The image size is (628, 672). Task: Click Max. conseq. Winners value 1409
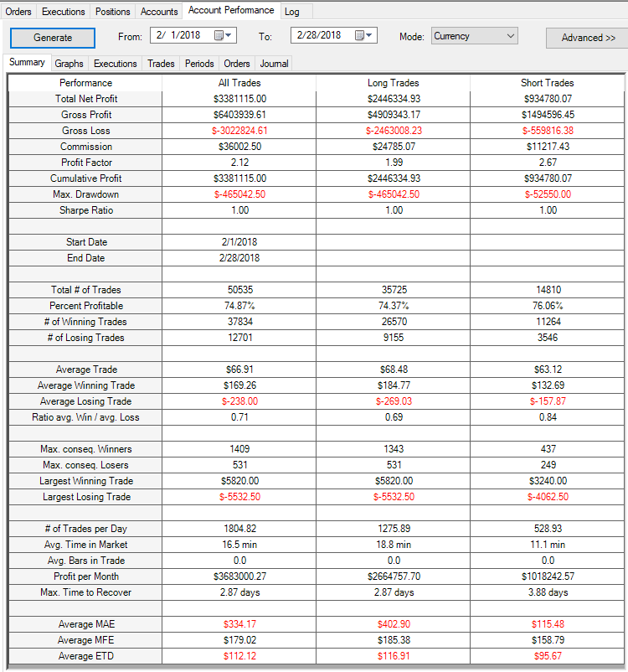(239, 449)
